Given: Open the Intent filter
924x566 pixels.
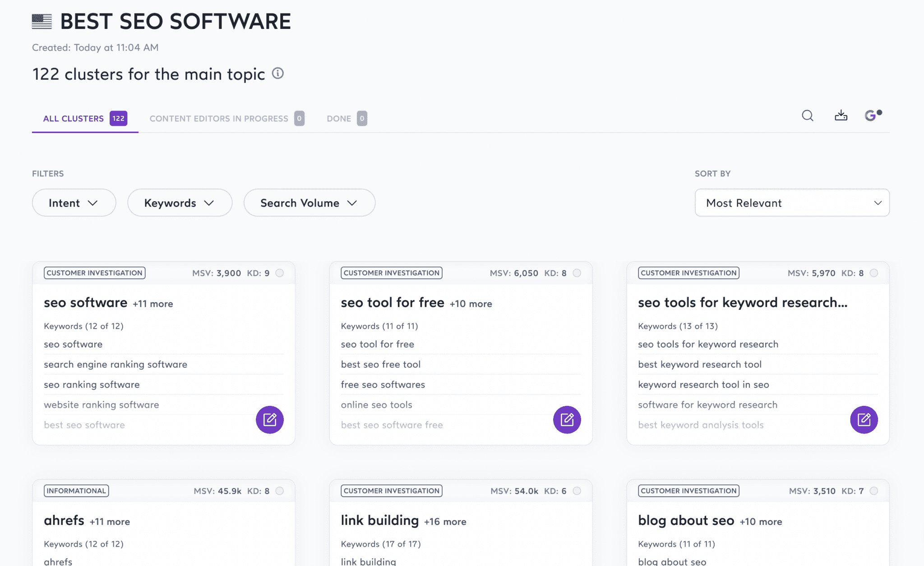Looking at the screenshot, I should [x=74, y=202].
